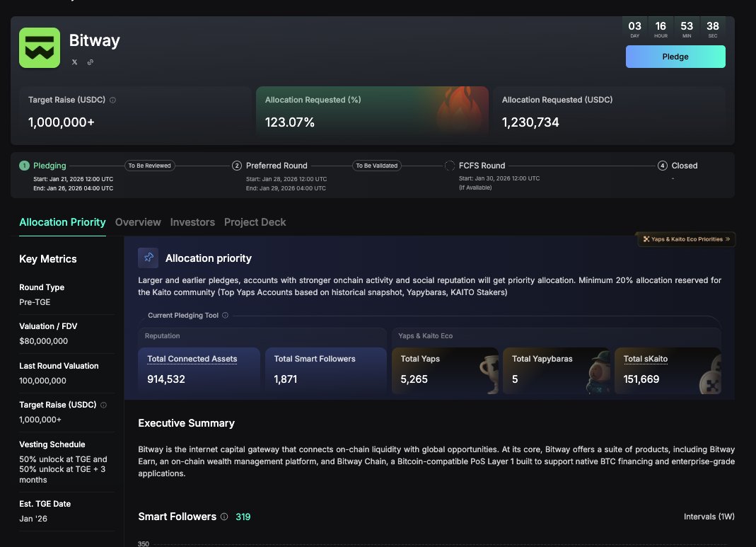Show Target Raise info icon in top card
Image resolution: width=756 pixels, height=547 pixels.
click(x=113, y=100)
